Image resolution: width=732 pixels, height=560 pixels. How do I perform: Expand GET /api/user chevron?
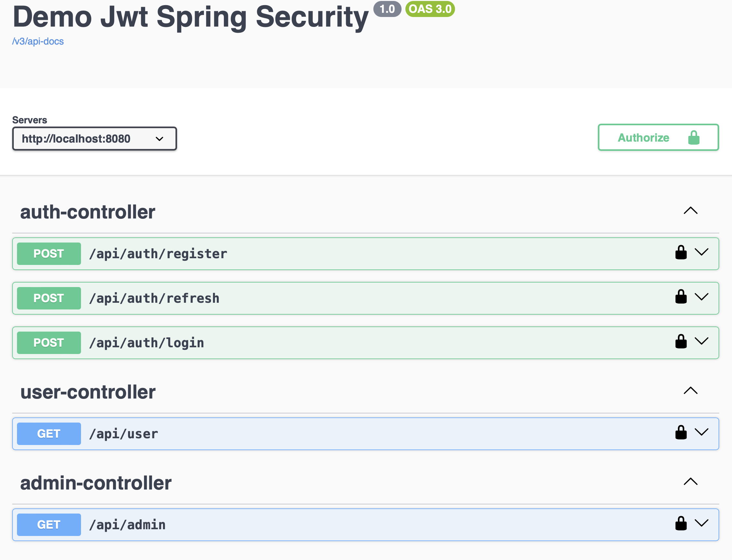[701, 432]
